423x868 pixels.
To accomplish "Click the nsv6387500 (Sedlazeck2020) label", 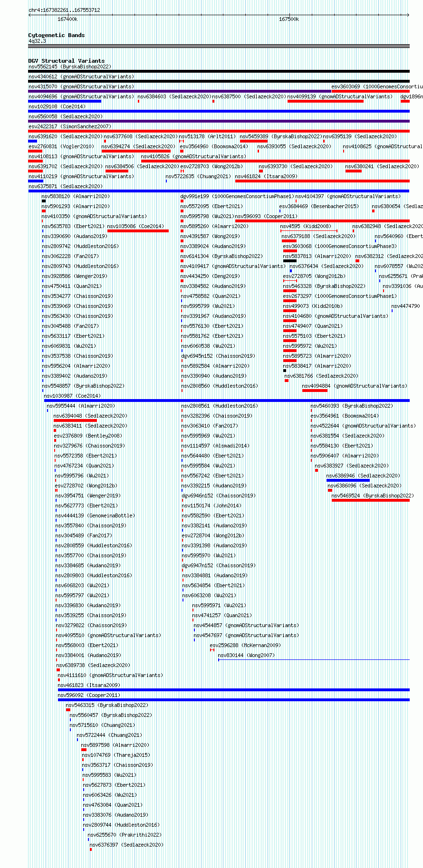I will (x=249, y=96).
